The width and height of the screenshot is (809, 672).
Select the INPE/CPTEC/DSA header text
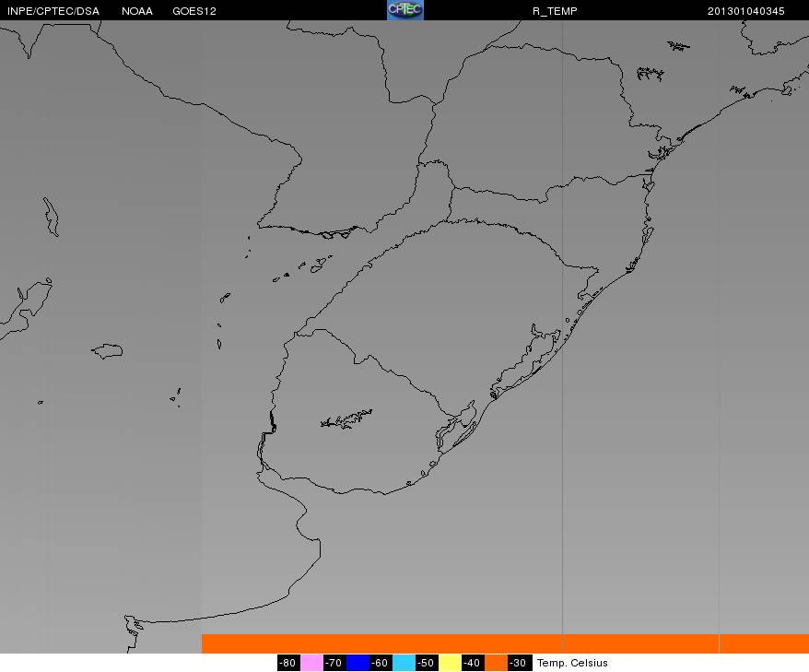click(x=53, y=11)
